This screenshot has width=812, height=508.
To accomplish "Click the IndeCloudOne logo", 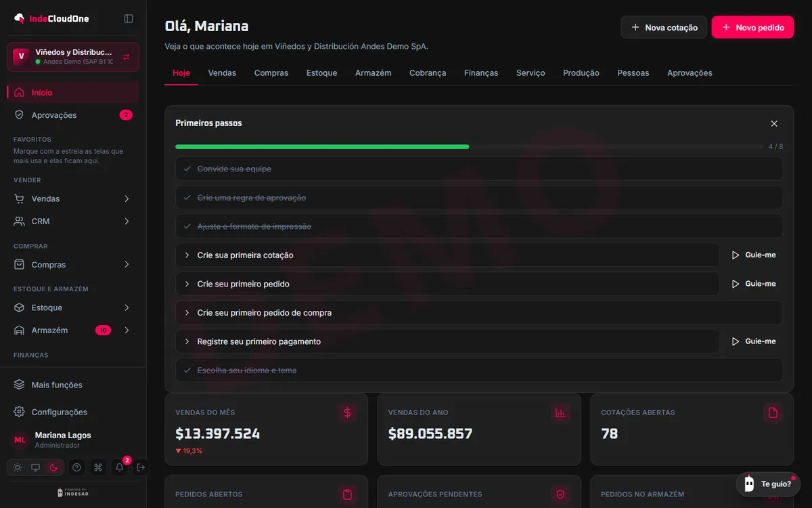I will click(x=51, y=18).
